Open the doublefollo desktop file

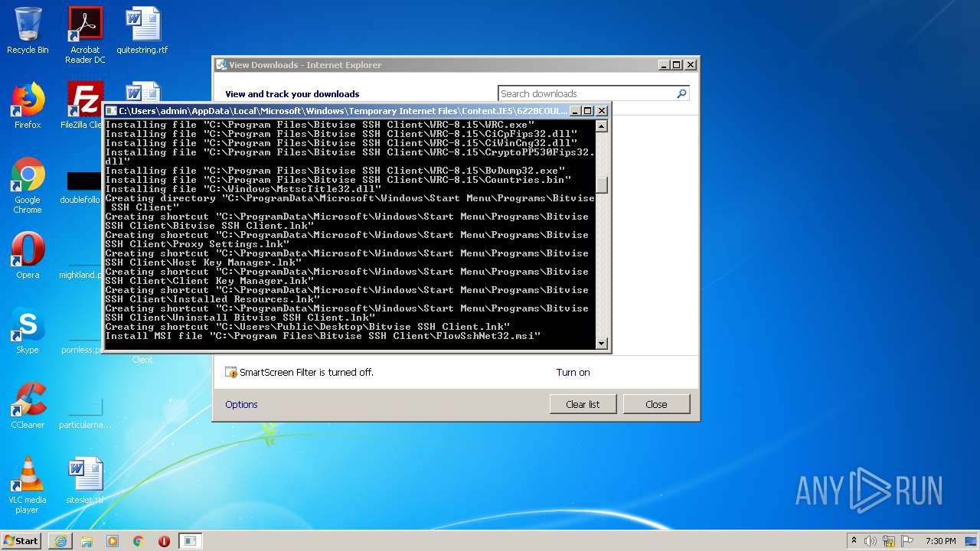point(80,188)
